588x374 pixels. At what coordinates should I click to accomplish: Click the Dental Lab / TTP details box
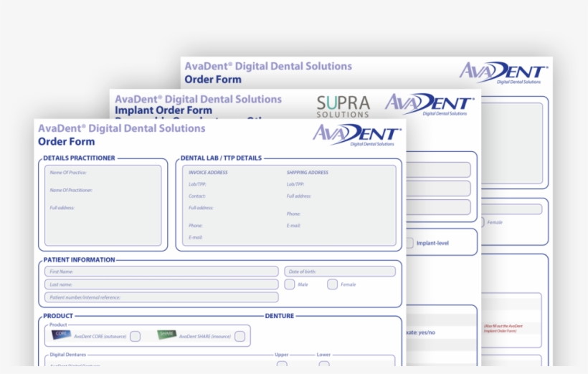coord(289,206)
